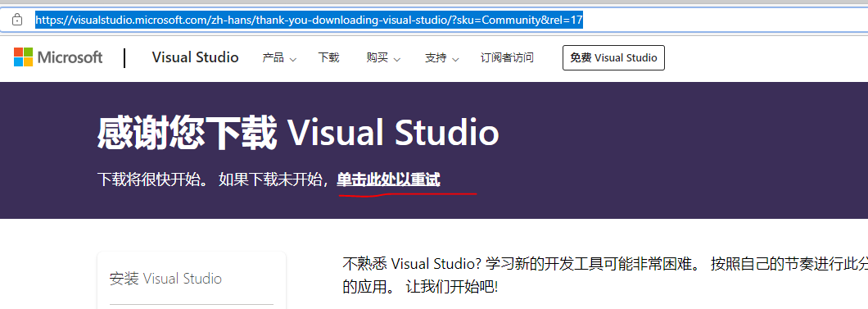Image resolution: width=868 pixels, height=309 pixels.
Task: Click the 免费 Visual Studio button
Action: [613, 57]
